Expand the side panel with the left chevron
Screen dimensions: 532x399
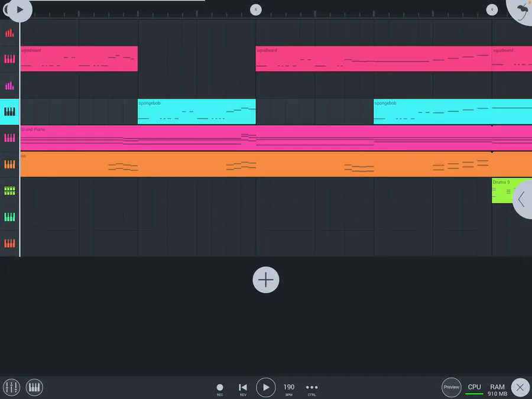[523, 200]
